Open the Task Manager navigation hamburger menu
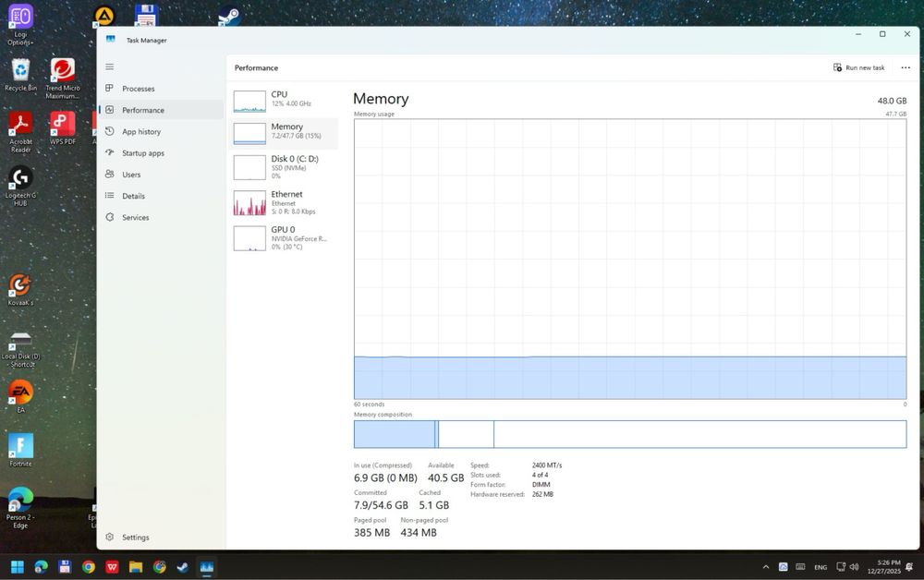The width and height of the screenshot is (924, 580). click(x=110, y=66)
